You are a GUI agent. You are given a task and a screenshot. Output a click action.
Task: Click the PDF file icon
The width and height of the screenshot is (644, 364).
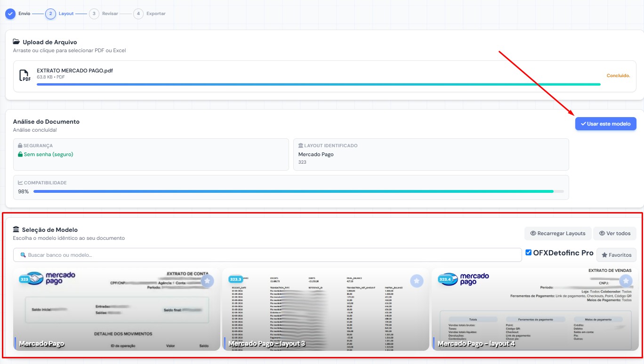(x=24, y=75)
